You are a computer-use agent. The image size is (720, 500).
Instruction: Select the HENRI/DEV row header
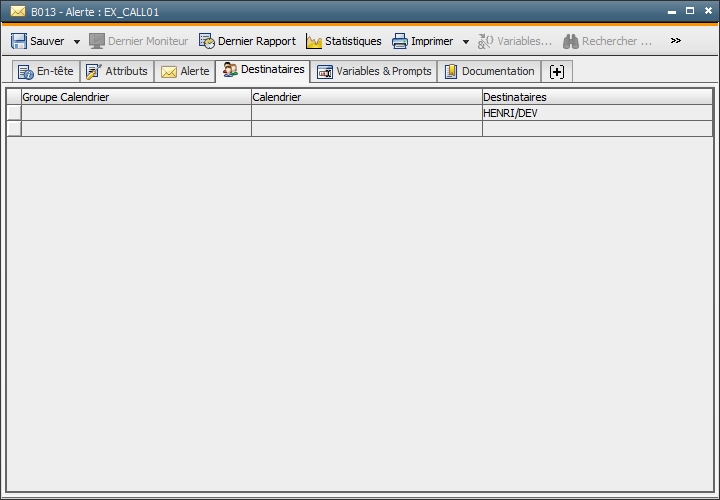click(14, 113)
